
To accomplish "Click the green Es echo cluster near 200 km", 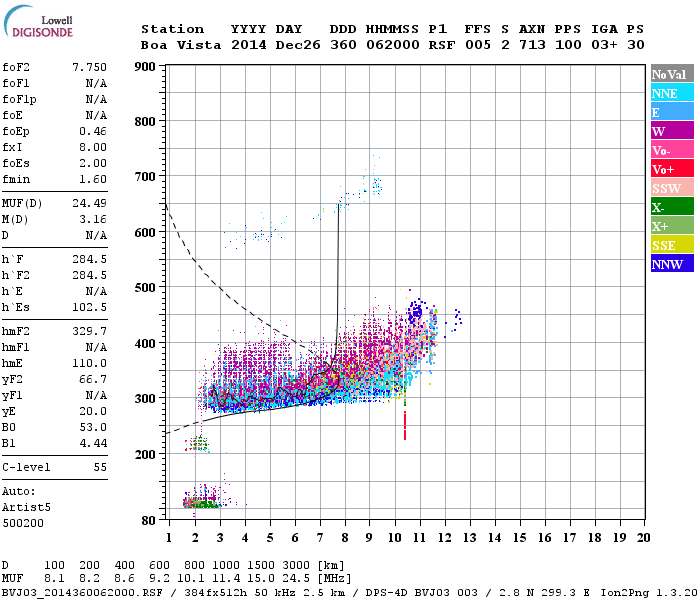I will (197, 444).
